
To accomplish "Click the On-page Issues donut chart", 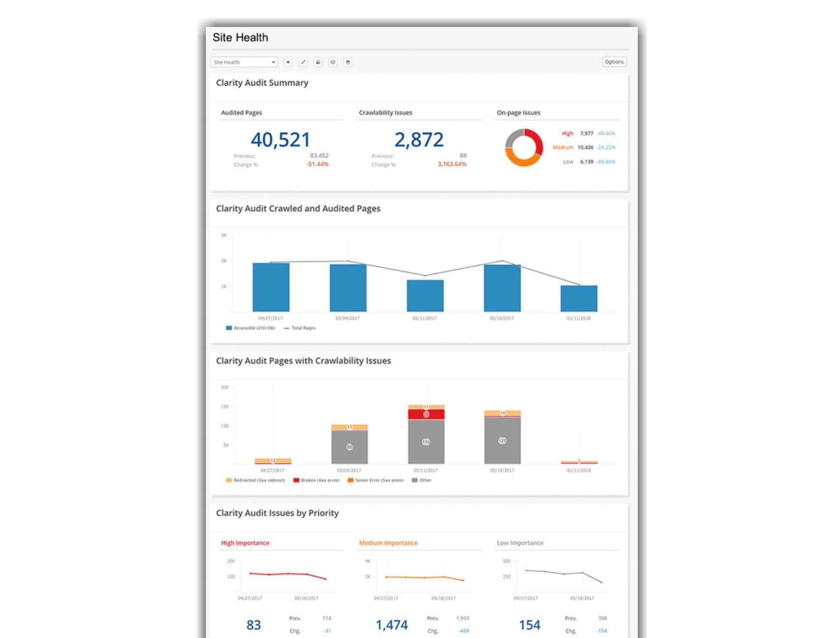I will [x=524, y=147].
